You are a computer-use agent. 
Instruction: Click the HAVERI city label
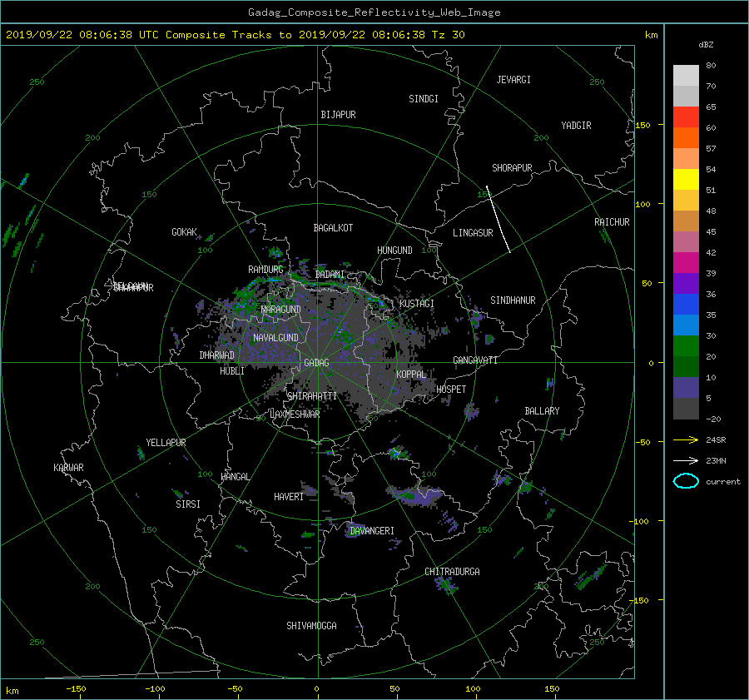click(289, 497)
